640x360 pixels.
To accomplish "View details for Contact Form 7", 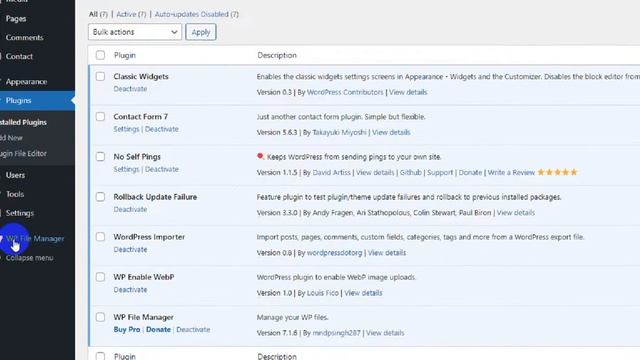I will tap(391, 132).
